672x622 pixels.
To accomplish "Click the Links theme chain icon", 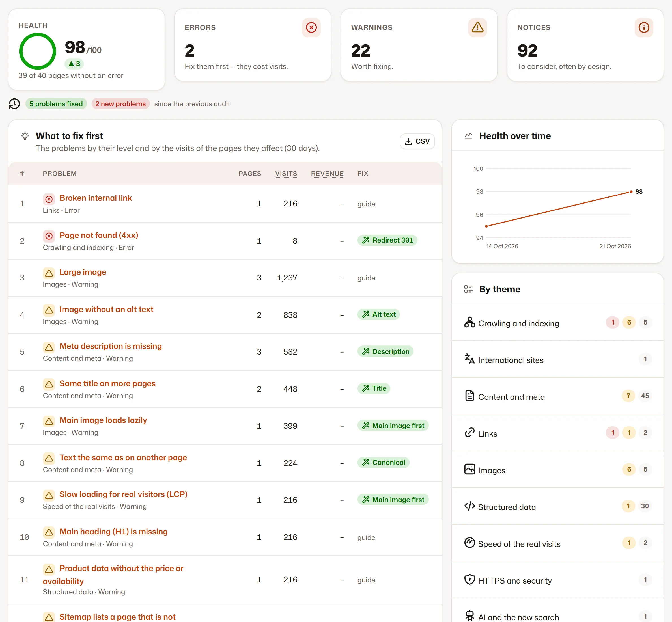I will (x=469, y=433).
